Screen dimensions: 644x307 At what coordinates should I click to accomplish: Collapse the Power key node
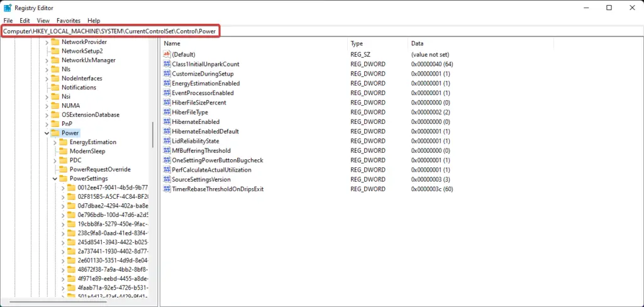coord(47,133)
